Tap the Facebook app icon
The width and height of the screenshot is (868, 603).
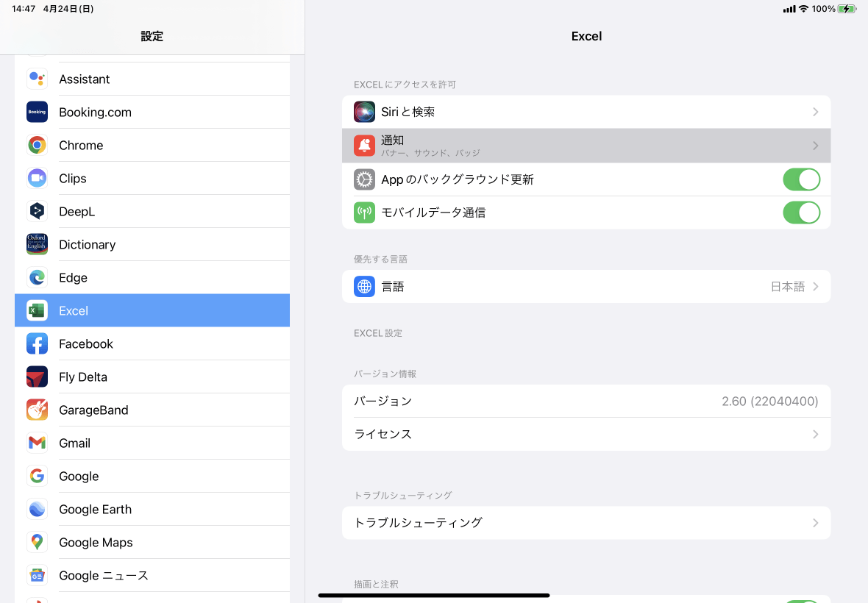pyautogui.click(x=37, y=344)
